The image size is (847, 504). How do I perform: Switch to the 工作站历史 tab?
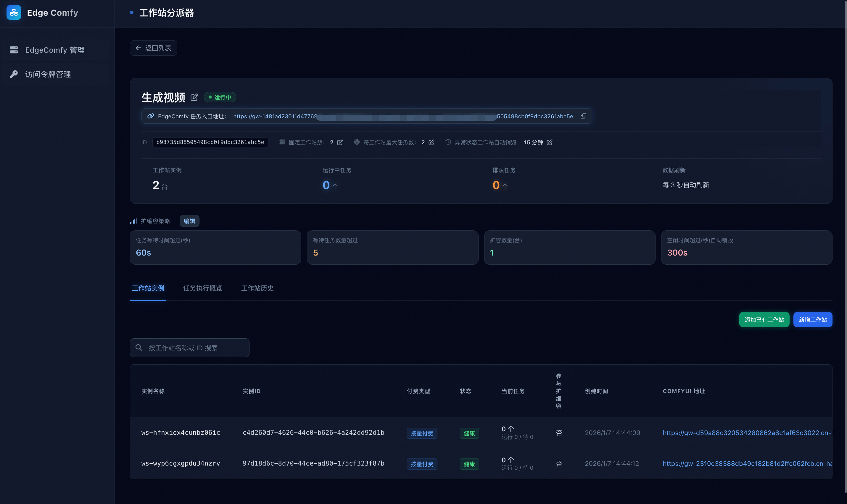[257, 288]
